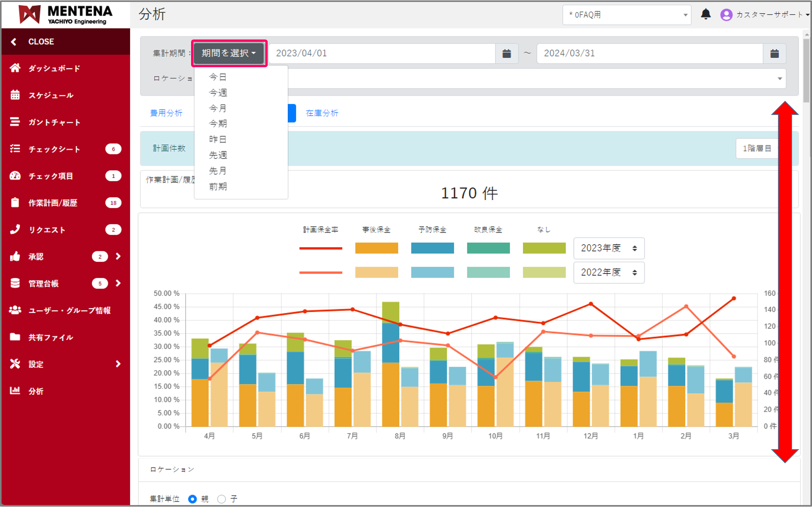Click the customer support user avatar

click(726, 15)
